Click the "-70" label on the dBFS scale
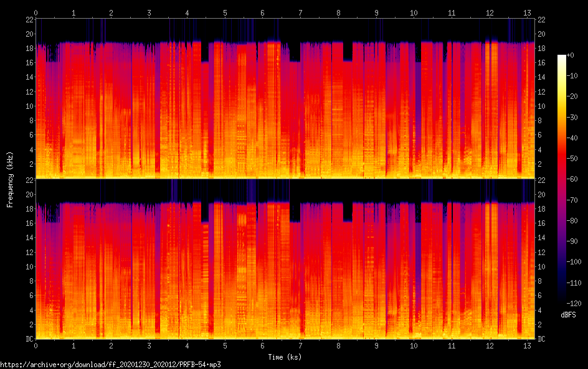588x369 pixels. tap(572, 200)
